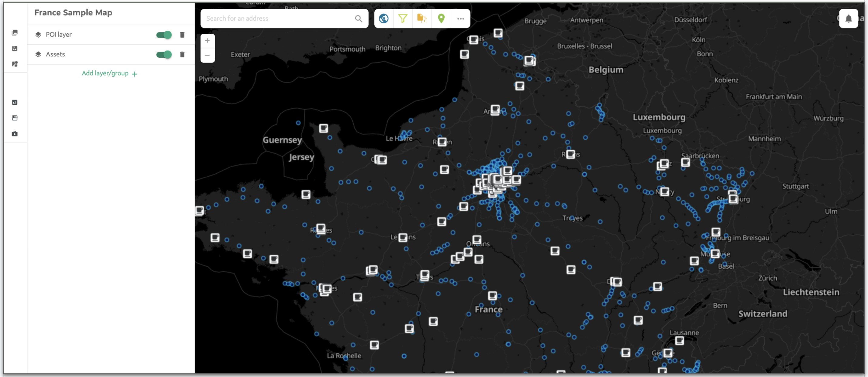The width and height of the screenshot is (868, 377).
Task: Select the POI layer row label
Action: (x=59, y=35)
